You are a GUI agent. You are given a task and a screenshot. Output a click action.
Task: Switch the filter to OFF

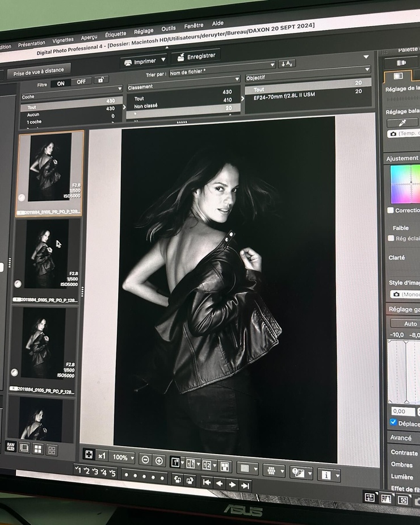click(x=81, y=82)
